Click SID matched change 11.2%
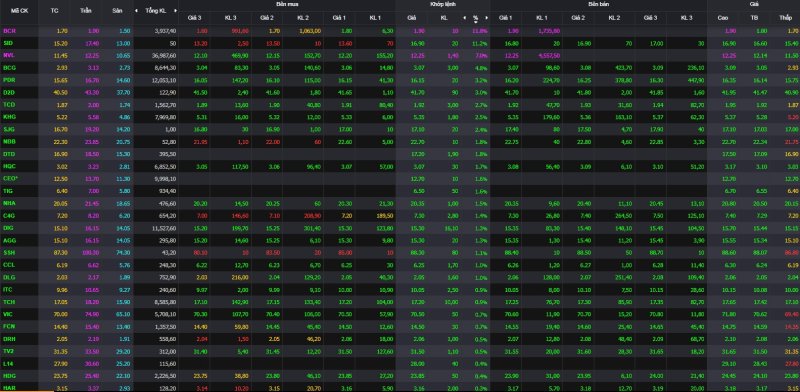Screen dimensions: 800x392 pyautogui.click(x=481, y=43)
